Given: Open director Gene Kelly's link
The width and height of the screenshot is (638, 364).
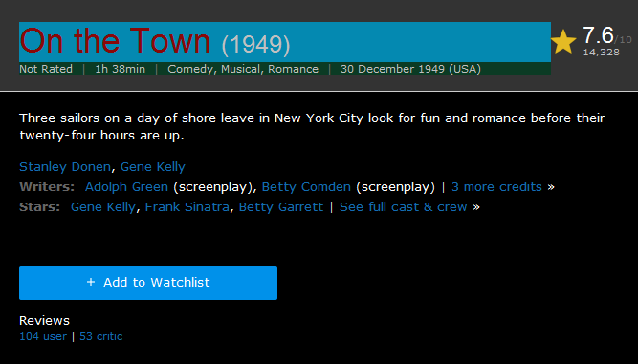Looking at the screenshot, I should pyautogui.click(x=153, y=166).
